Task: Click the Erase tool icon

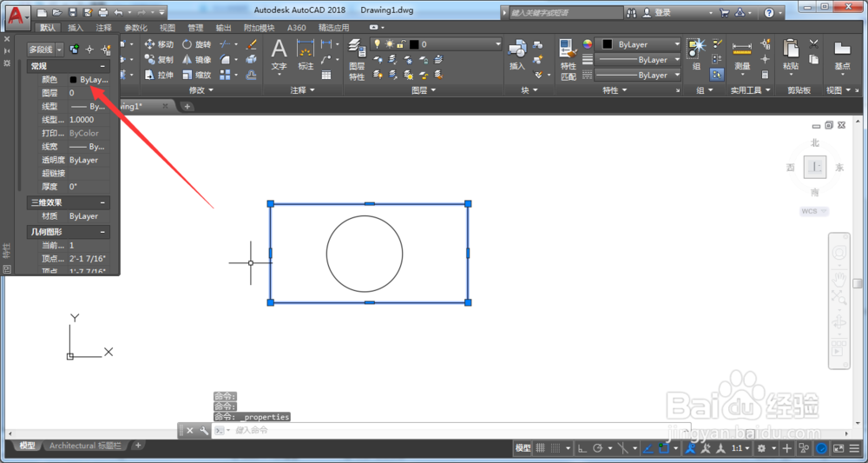Action: 252,44
